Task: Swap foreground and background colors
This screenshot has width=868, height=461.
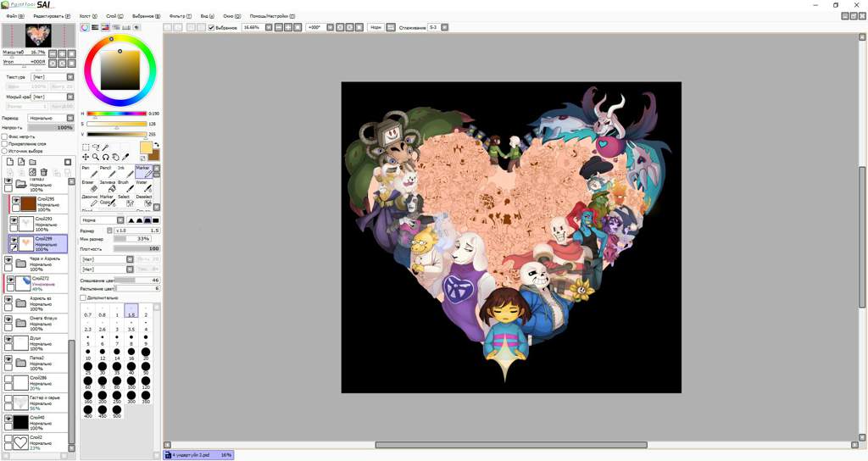Action: pyautogui.click(x=156, y=145)
